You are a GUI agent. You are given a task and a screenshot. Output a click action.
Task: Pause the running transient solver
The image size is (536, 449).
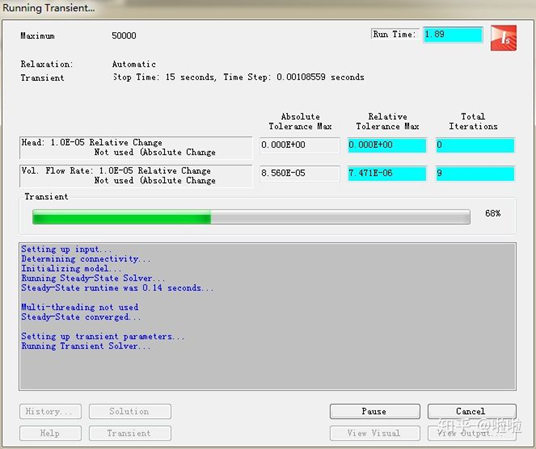pyautogui.click(x=375, y=411)
